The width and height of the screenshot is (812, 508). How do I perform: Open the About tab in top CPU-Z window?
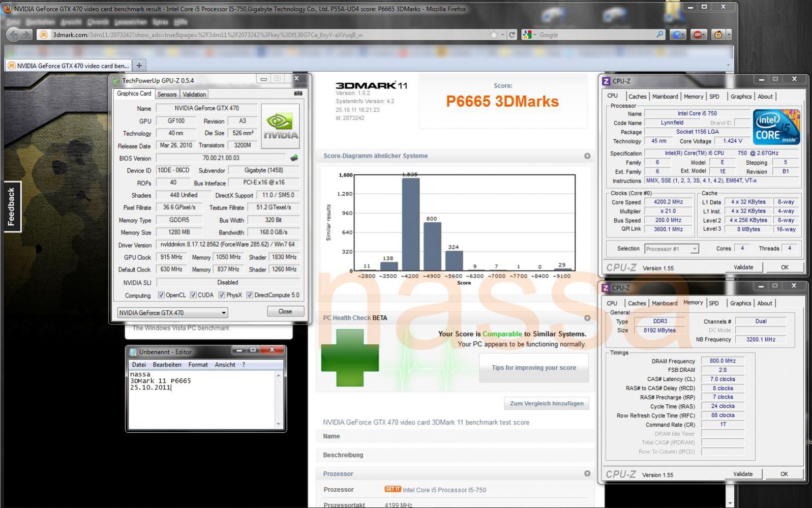[765, 96]
